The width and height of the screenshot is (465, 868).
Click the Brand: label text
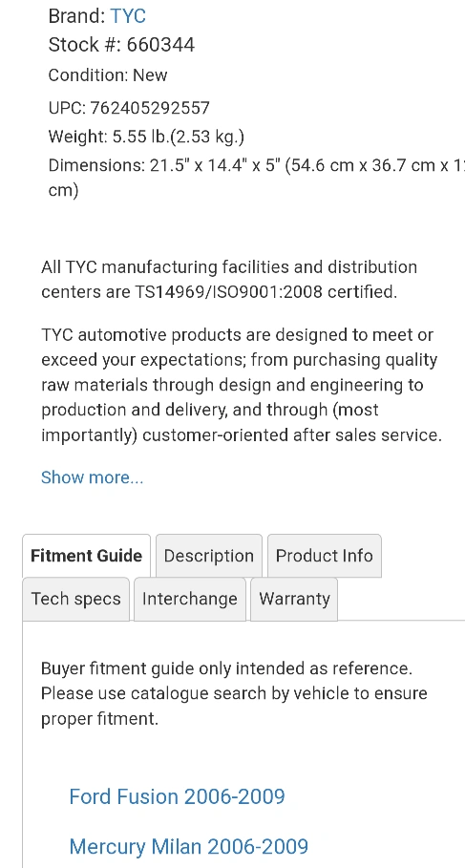tap(77, 15)
